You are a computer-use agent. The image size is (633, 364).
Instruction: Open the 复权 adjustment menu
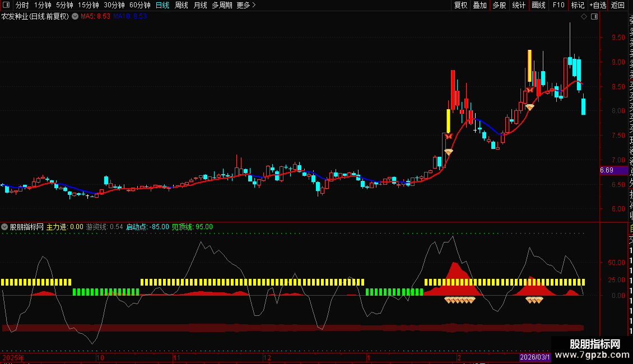[x=460, y=5]
